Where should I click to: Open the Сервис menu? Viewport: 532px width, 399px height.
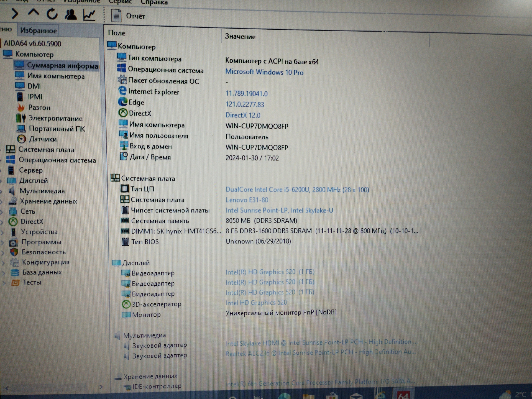[120, 2]
